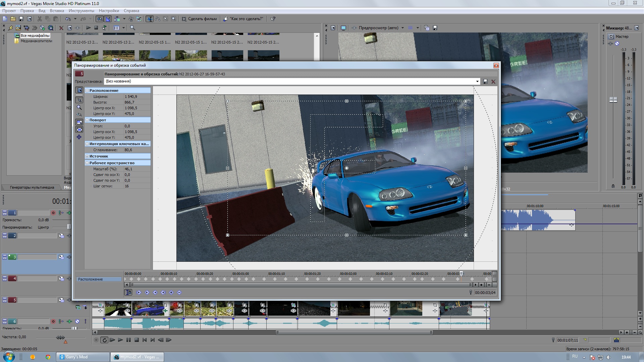Select Медианакопители folder in the tree
The image size is (644, 362).
click(36, 41)
